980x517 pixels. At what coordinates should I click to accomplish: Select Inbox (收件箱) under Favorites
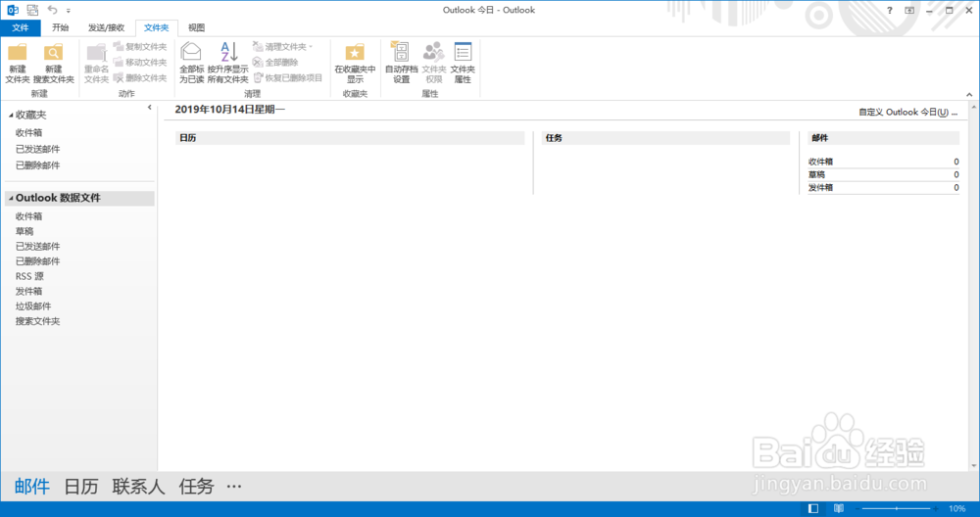(x=28, y=133)
